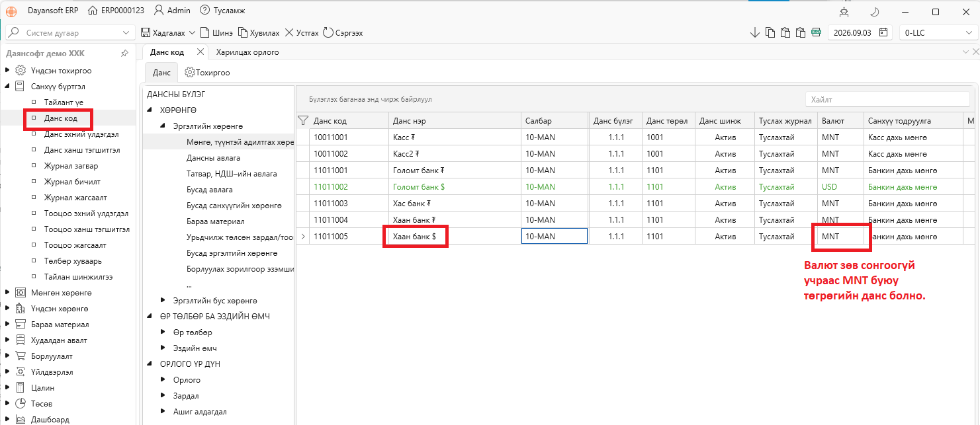Open Тайлант үе in sidebar

click(64, 102)
